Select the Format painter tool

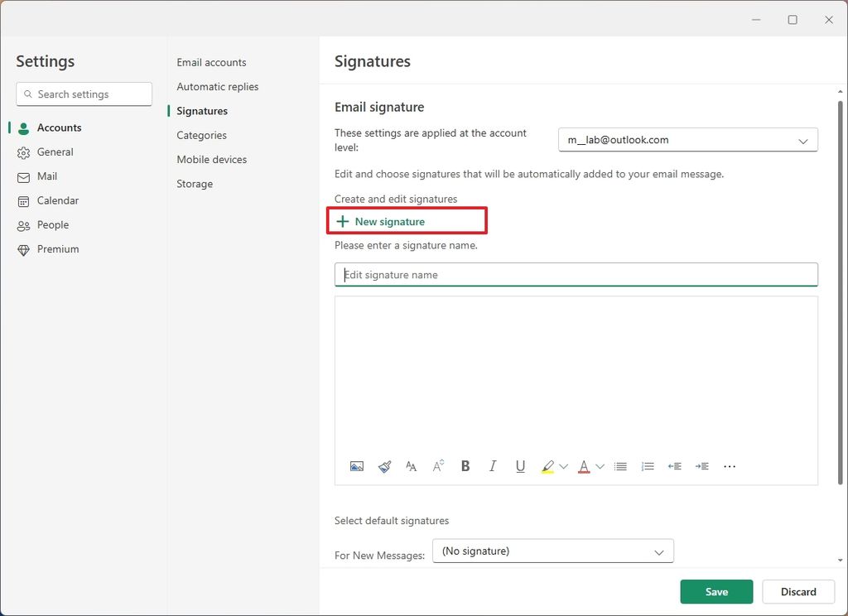384,466
